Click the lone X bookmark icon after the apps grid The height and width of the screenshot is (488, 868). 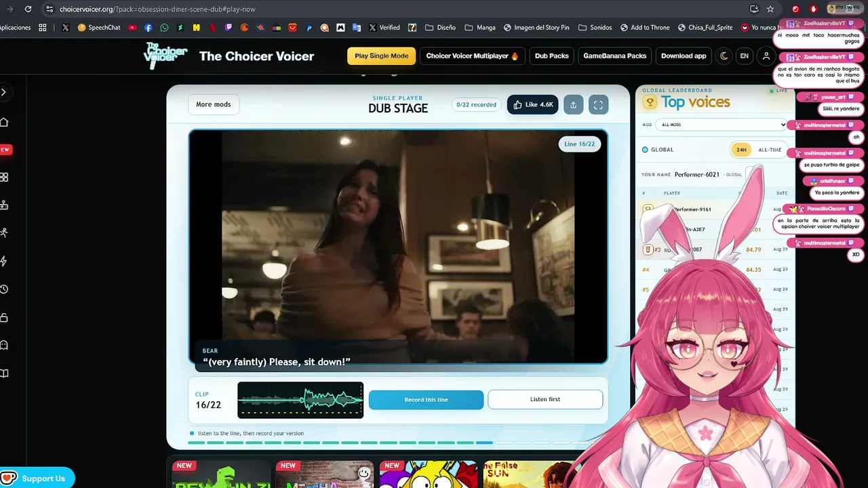65,28
